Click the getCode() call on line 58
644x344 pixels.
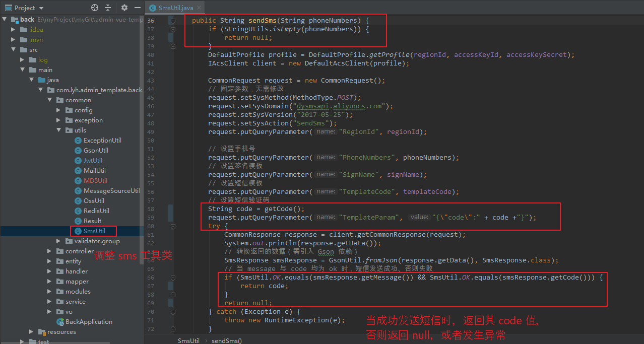(x=283, y=209)
